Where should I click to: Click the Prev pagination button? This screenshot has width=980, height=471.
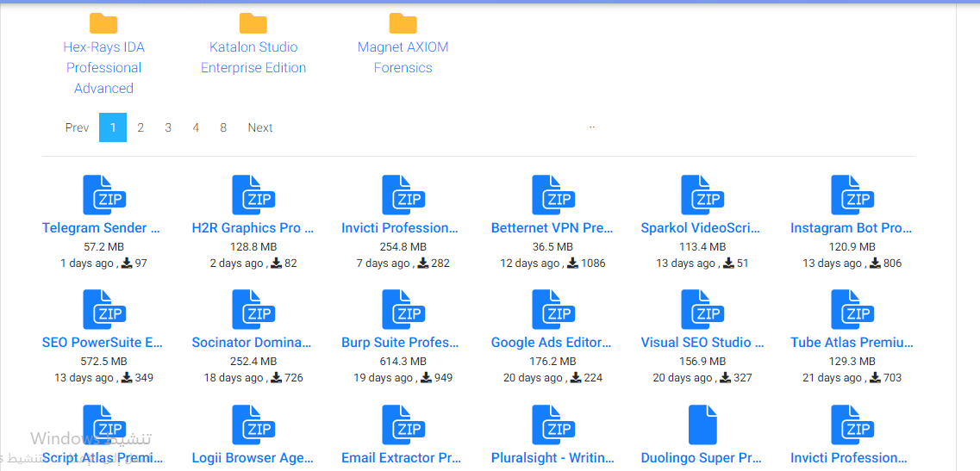point(77,127)
